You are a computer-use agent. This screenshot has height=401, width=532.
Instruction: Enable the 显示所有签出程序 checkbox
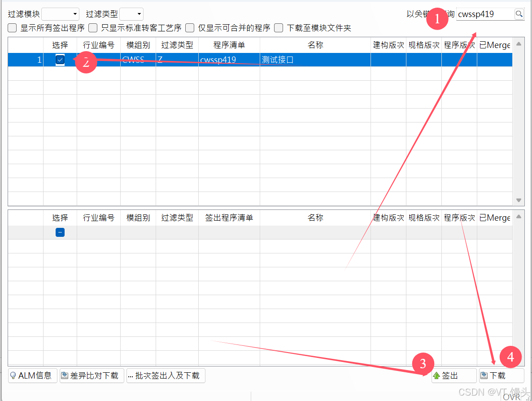coord(12,28)
